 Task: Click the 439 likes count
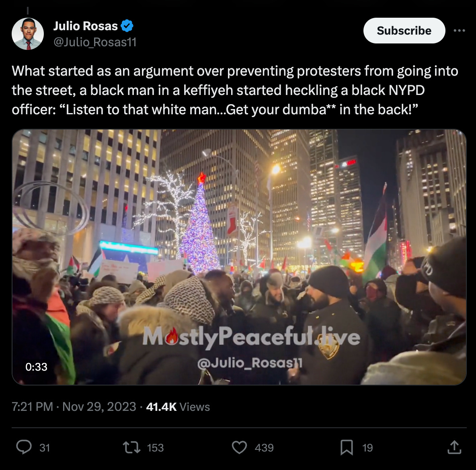(x=264, y=448)
